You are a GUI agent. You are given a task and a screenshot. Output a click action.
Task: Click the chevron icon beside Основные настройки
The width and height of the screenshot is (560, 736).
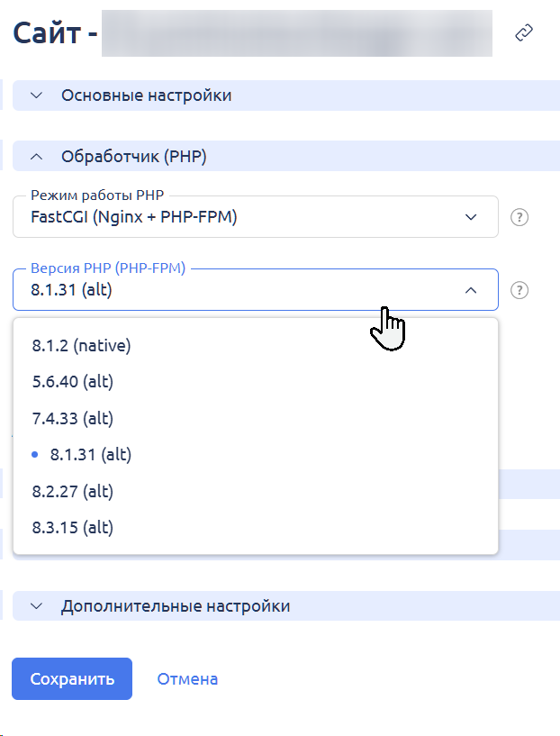click(x=37, y=95)
